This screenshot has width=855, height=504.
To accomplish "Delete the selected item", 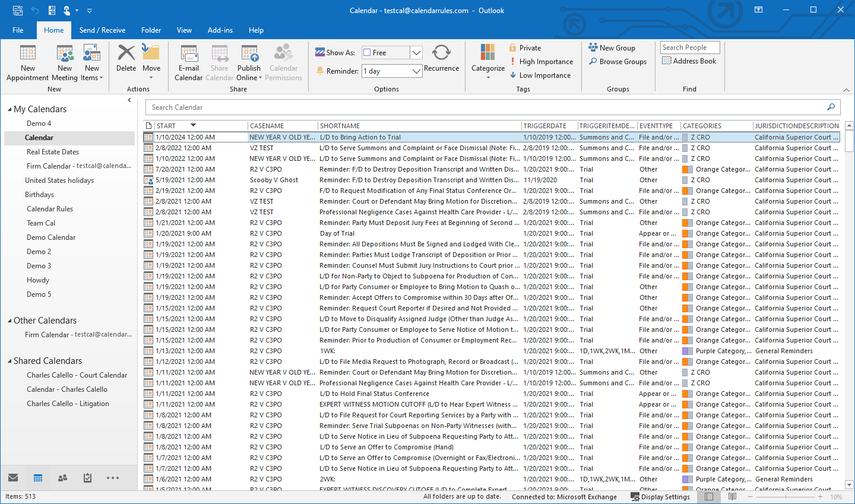I will coord(126,58).
